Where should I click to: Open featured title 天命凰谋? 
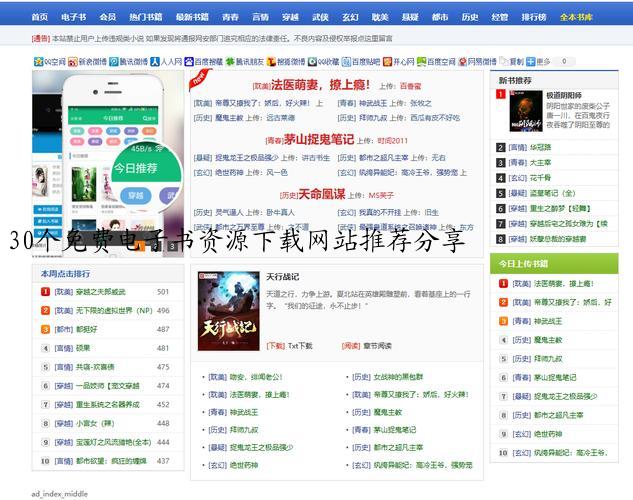pos(322,194)
